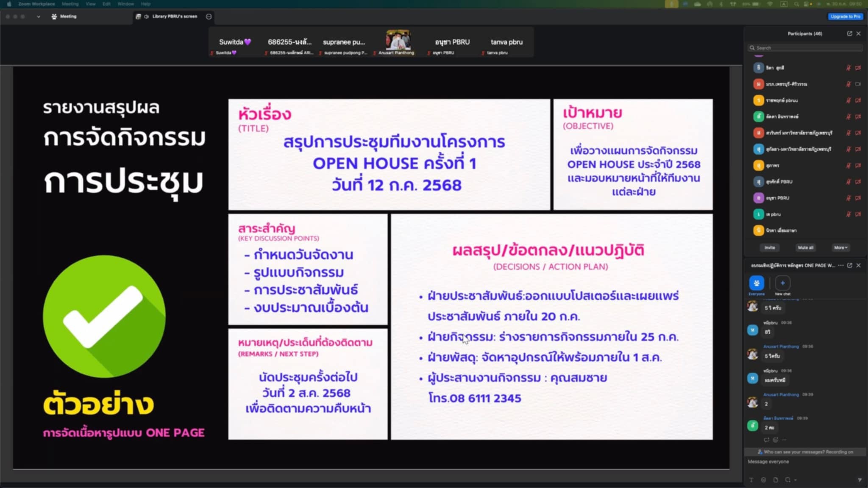This screenshot has width=868, height=488.
Task: Toggle video for มรภ.เพชรบุรี participant
Action: click(x=858, y=84)
